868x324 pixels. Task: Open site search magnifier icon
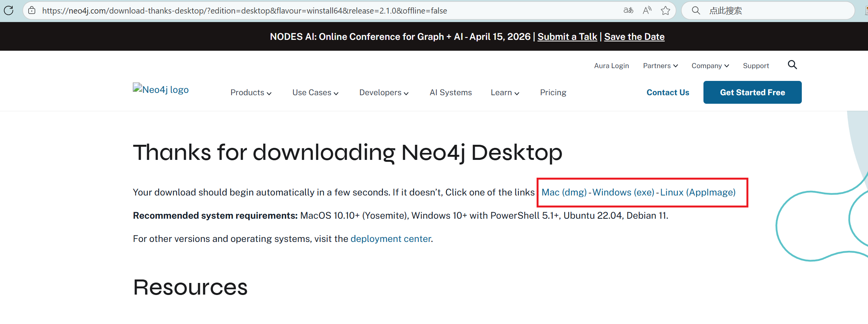[793, 65]
